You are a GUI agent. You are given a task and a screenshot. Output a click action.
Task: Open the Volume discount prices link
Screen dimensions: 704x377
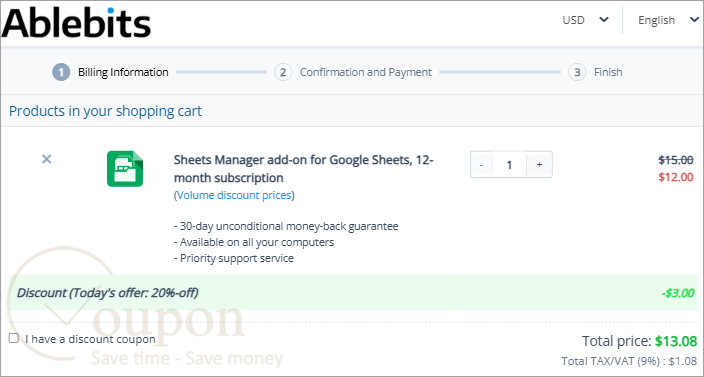[x=234, y=196]
